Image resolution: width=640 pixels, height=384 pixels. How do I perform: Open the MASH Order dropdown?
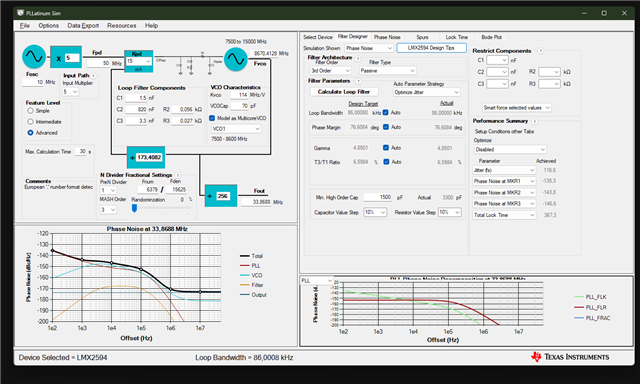tap(109, 210)
